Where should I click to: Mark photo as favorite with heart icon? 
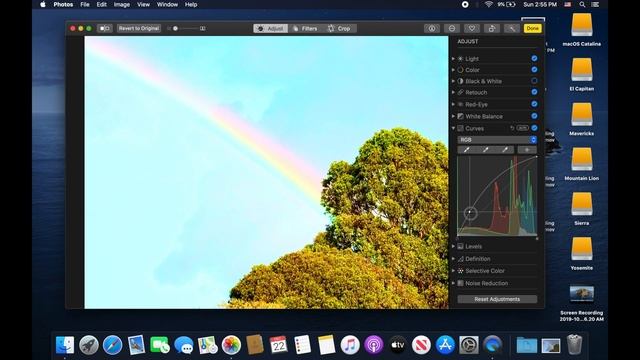tap(472, 28)
